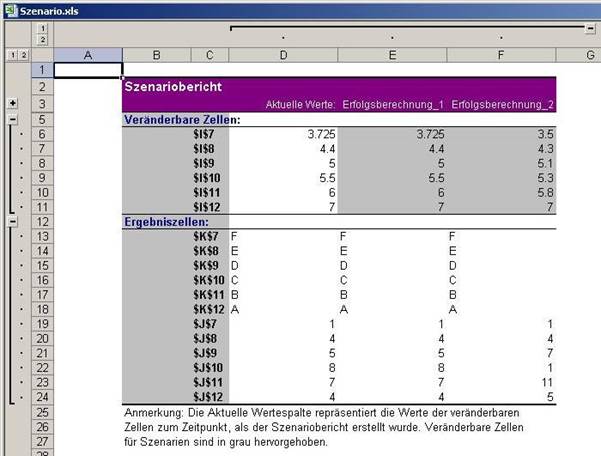Select the $K$12 result cell label
This screenshot has width=601, height=456.
203,310
